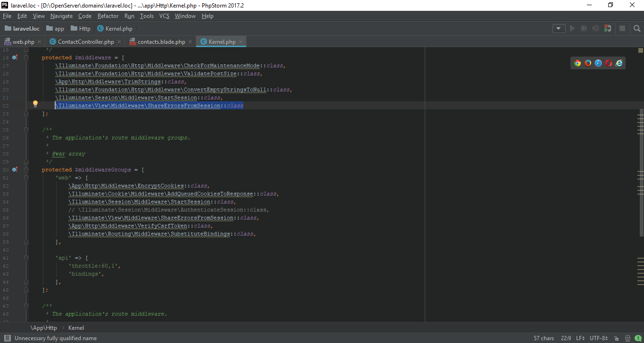Open the Edit menu

click(x=22, y=16)
